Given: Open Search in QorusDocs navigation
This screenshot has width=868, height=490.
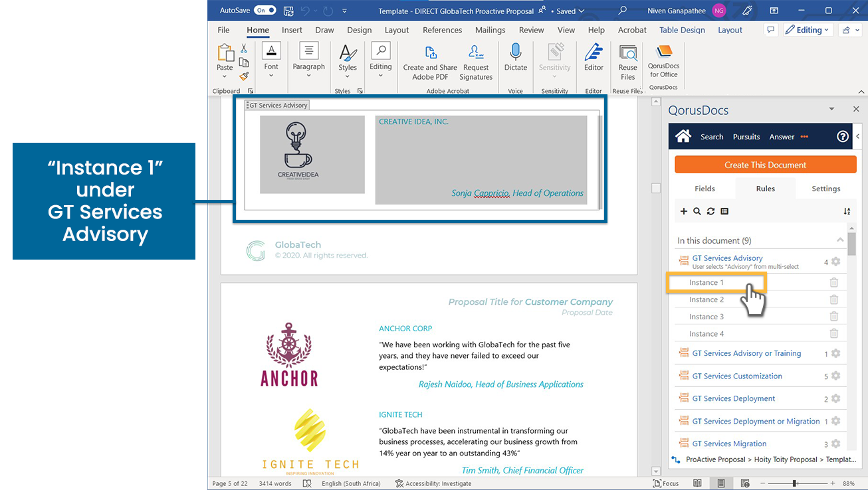Looking at the screenshot, I should pos(712,137).
